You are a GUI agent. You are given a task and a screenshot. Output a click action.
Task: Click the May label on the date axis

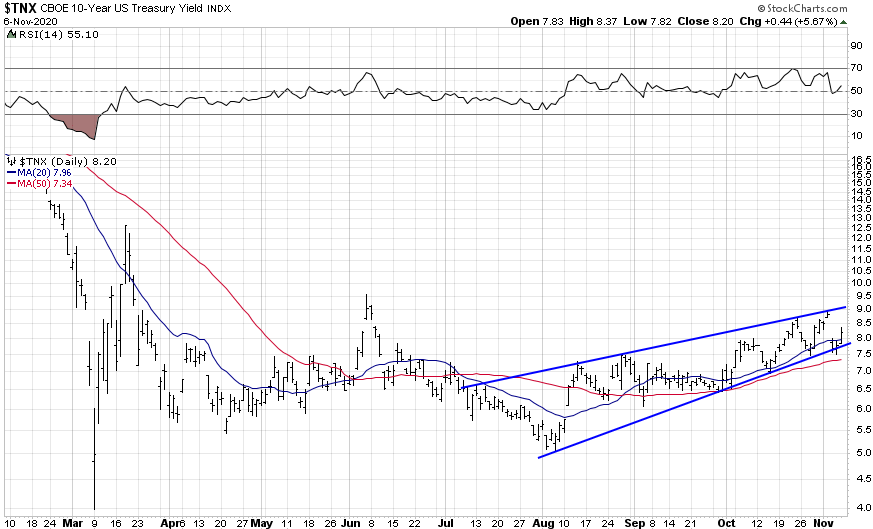point(261,523)
